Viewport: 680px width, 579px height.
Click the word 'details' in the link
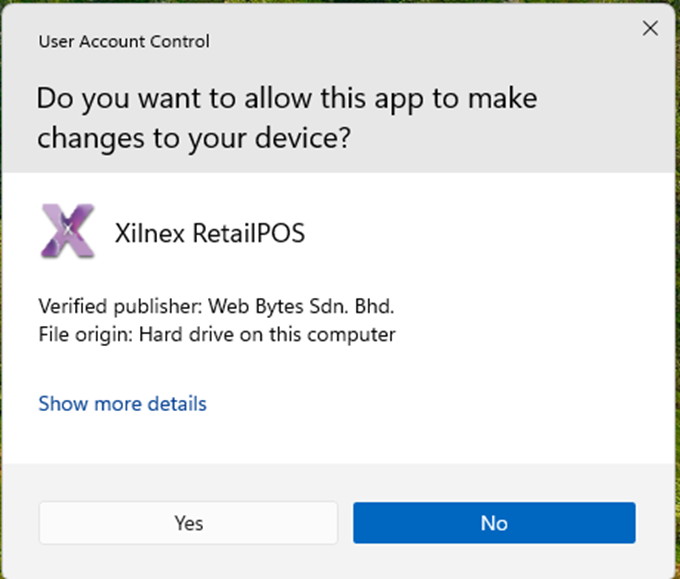176,404
